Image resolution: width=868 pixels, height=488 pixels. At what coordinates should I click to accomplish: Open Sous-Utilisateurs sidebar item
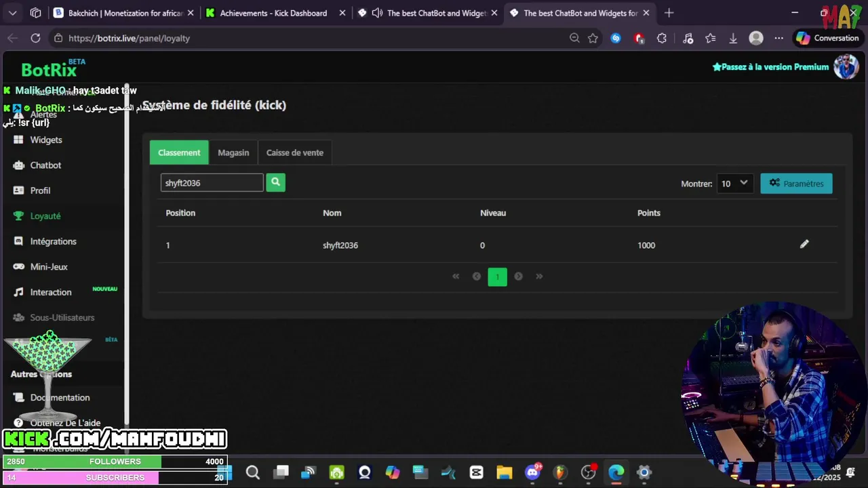(62, 318)
